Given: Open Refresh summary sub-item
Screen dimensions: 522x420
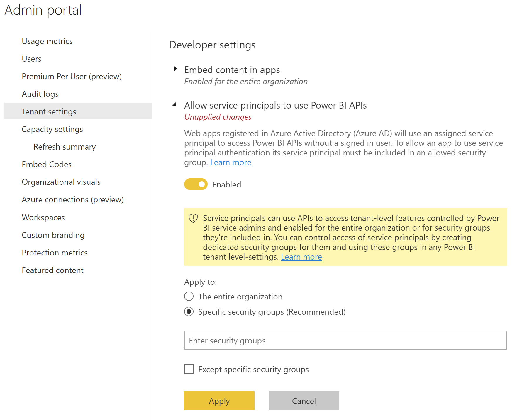Looking at the screenshot, I should [65, 147].
